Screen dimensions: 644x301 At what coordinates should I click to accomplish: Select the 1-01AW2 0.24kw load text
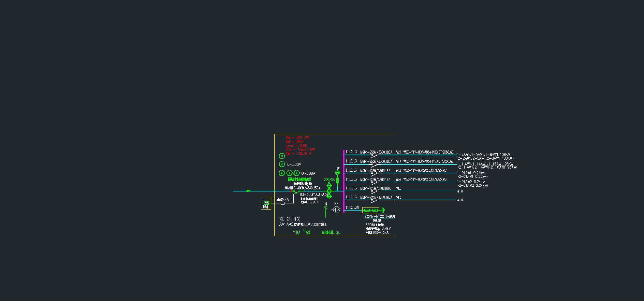pyautogui.click(x=471, y=182)
